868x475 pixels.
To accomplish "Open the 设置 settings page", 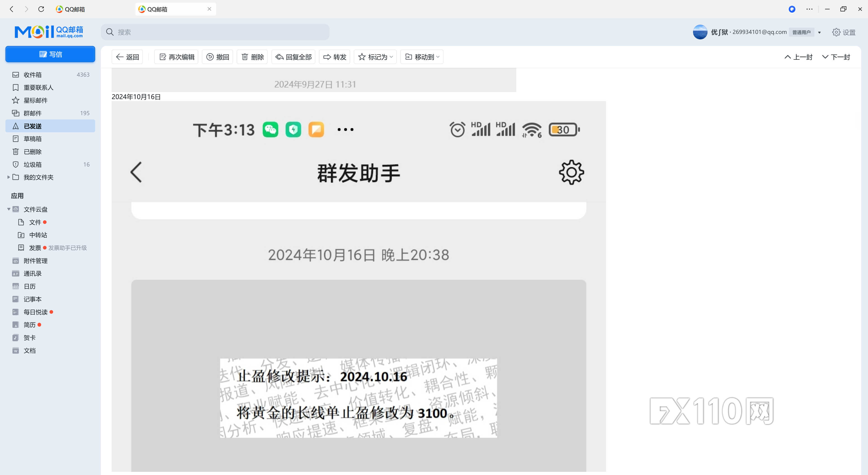I will click(844, 32).
